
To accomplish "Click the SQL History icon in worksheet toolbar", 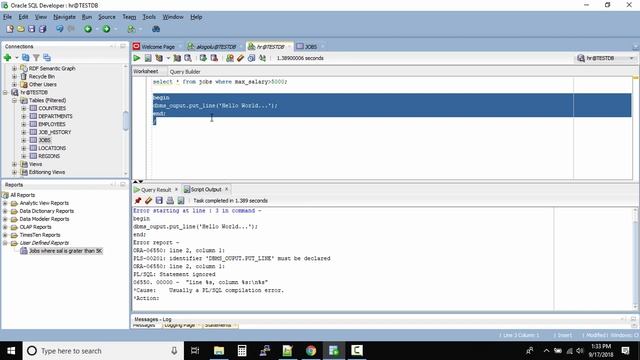I will click(x=251, y=58).
